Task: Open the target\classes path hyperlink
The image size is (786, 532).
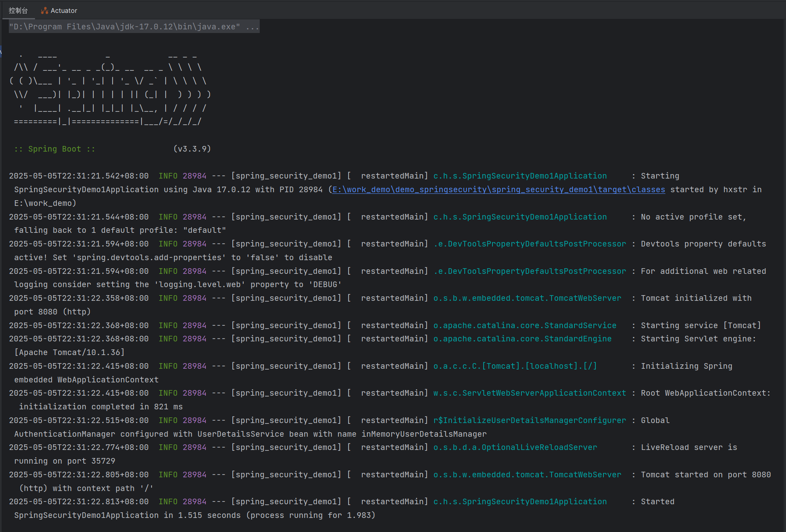Action: click(x=499, y=189)
